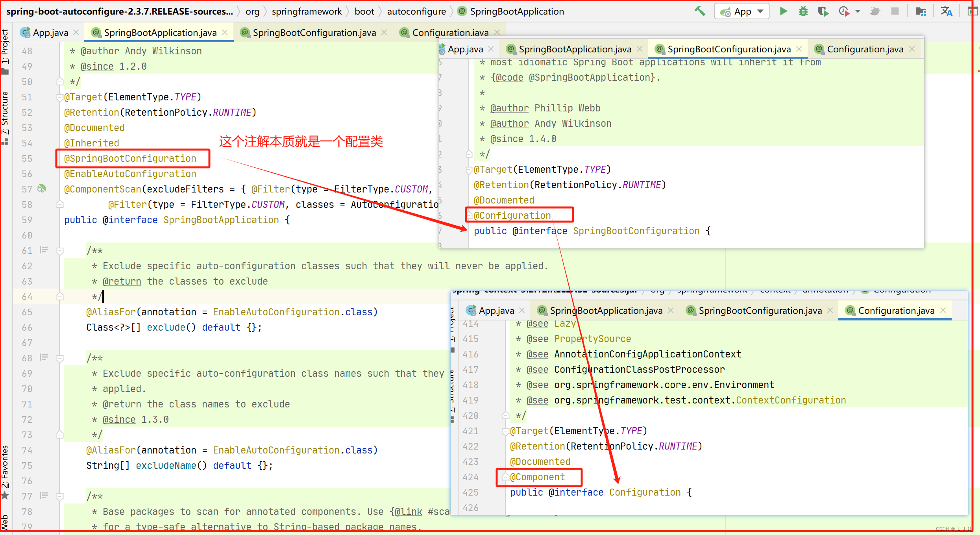Click the Translate icon in the toolbar
This screenshot has height=535, width=980.
947,11
